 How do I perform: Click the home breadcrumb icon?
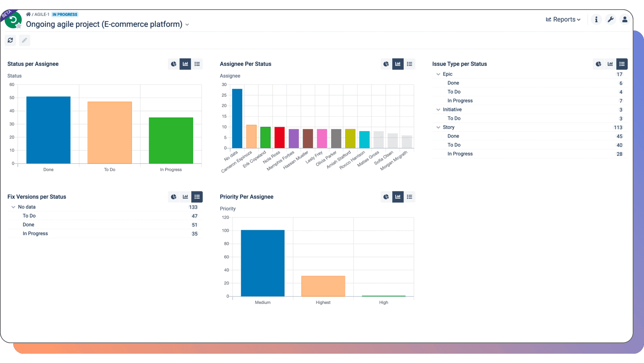pyautogui.click(x=28, y=14)
